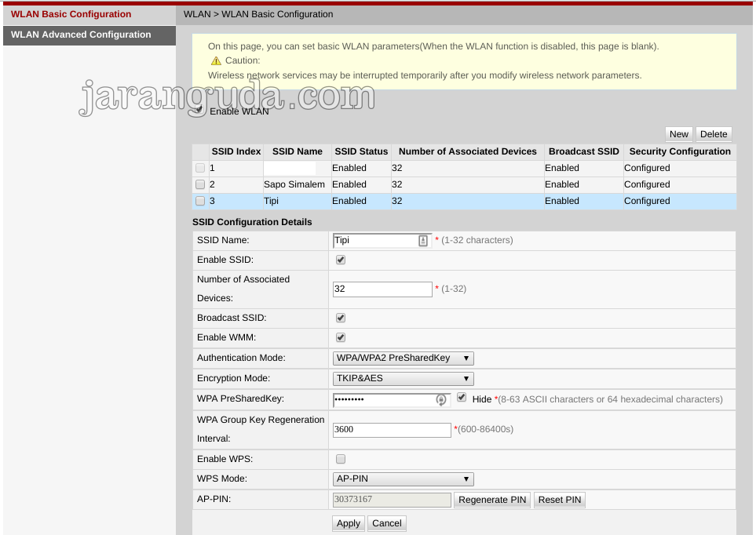Click Configured cell in Tipi row
This screenshot has height=535, width=756.
pos(680,201)
